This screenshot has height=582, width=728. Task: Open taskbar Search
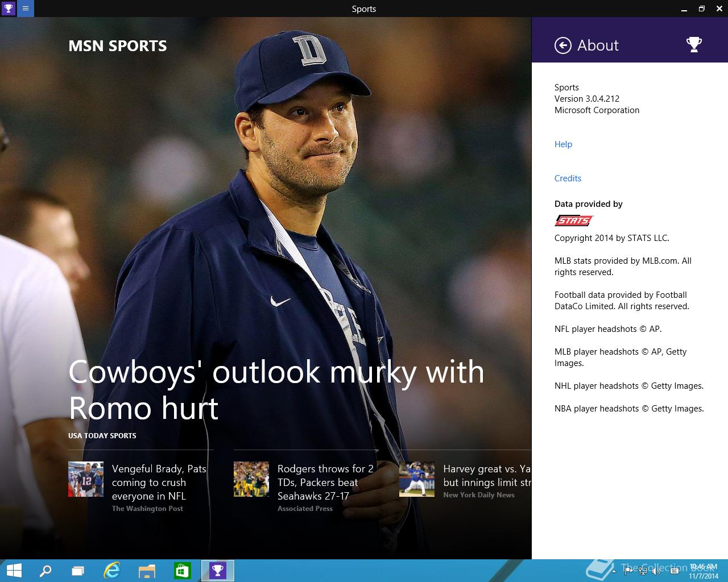tap(45, 571)
